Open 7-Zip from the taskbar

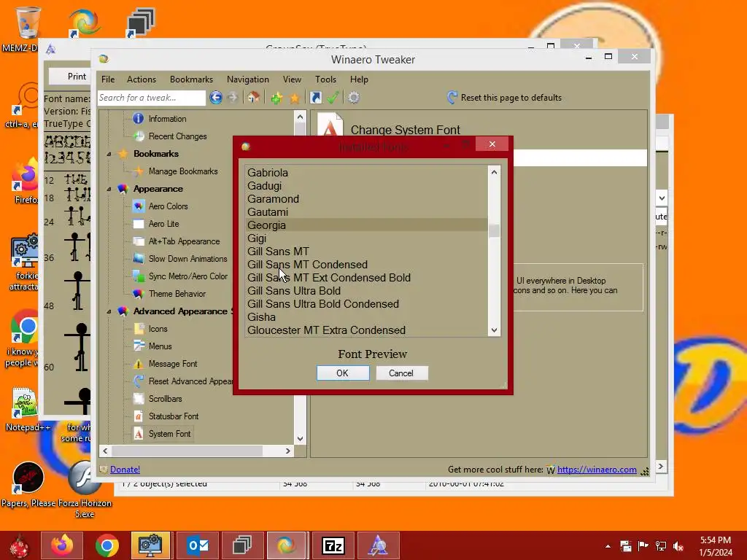pos(333,545)
